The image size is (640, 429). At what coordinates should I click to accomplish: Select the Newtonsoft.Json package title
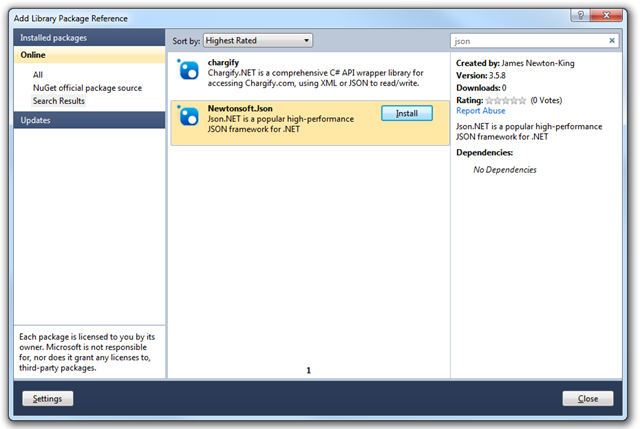[240, 108]
